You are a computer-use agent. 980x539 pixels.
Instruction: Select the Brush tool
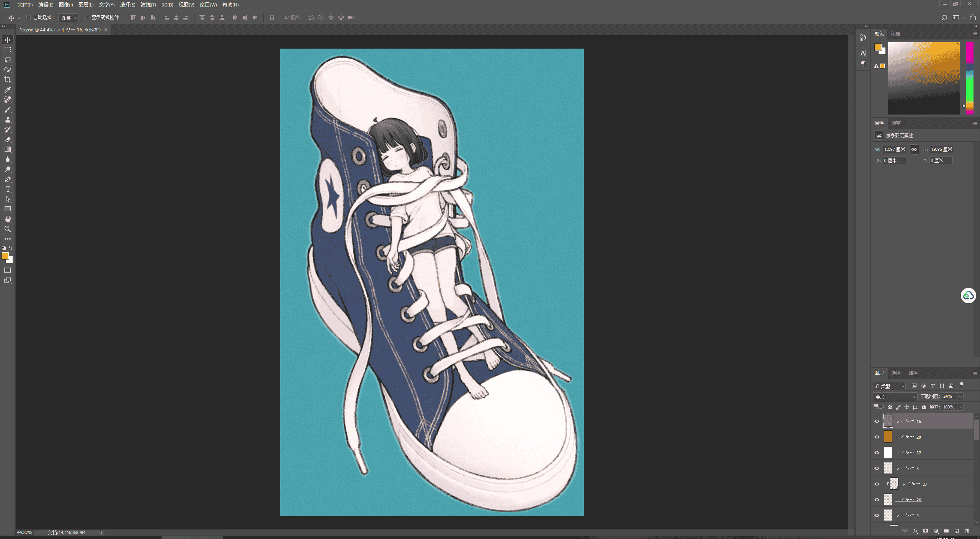click(x=8, y=109)
